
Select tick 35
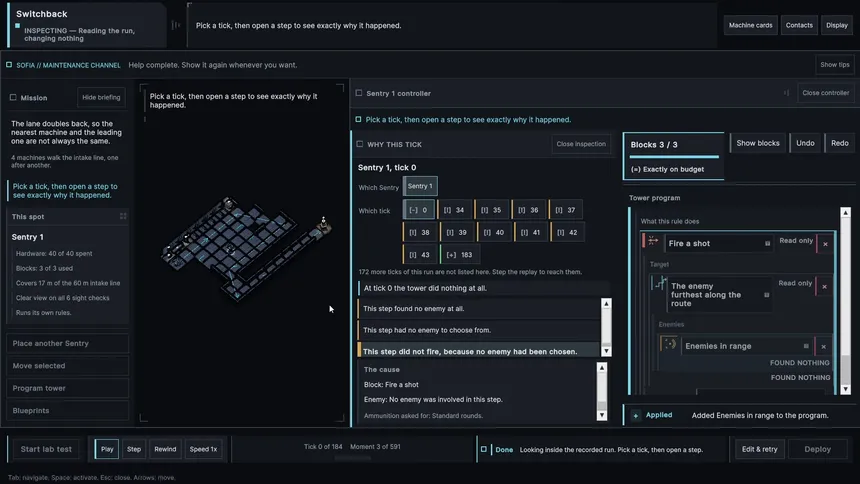coord(491,210)
